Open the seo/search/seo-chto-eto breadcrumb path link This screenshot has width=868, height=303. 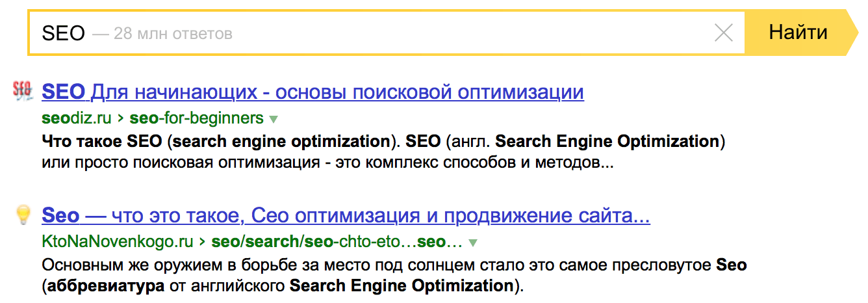[x=337, y=242]
